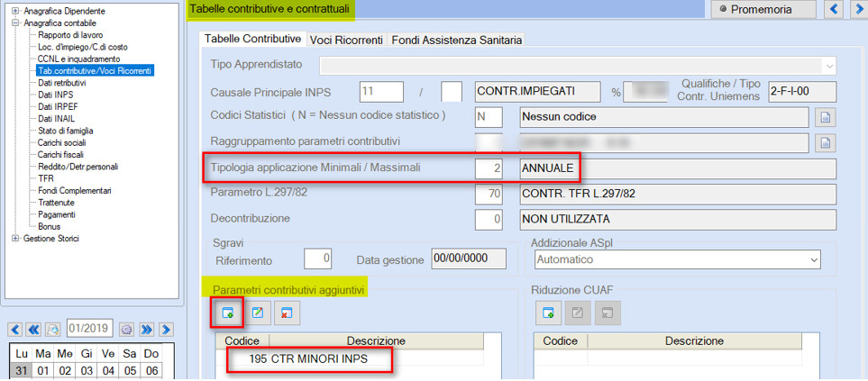The height and width of the screenshot is (381, 868).
Task: Open lookup icon beside Codici Statistici
Action: click(826, 117)
